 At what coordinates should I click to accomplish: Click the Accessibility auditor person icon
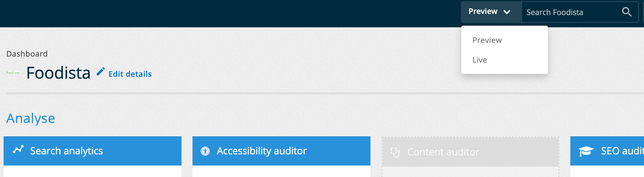tap(205, 151)
